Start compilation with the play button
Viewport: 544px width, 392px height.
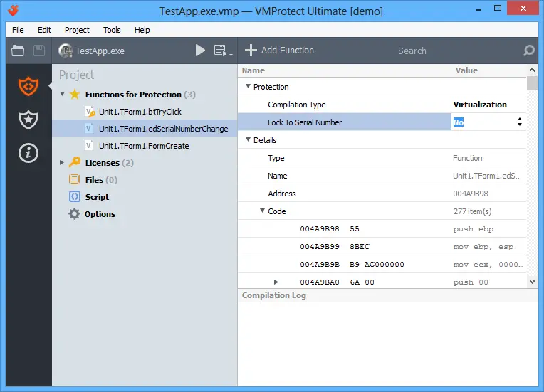click(200, 51)
